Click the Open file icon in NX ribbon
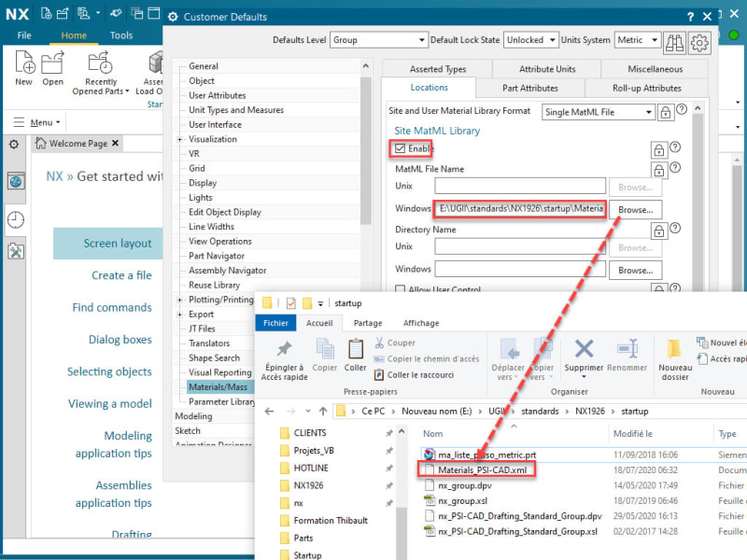The image size is (747, 560). (x=52, y=62)
